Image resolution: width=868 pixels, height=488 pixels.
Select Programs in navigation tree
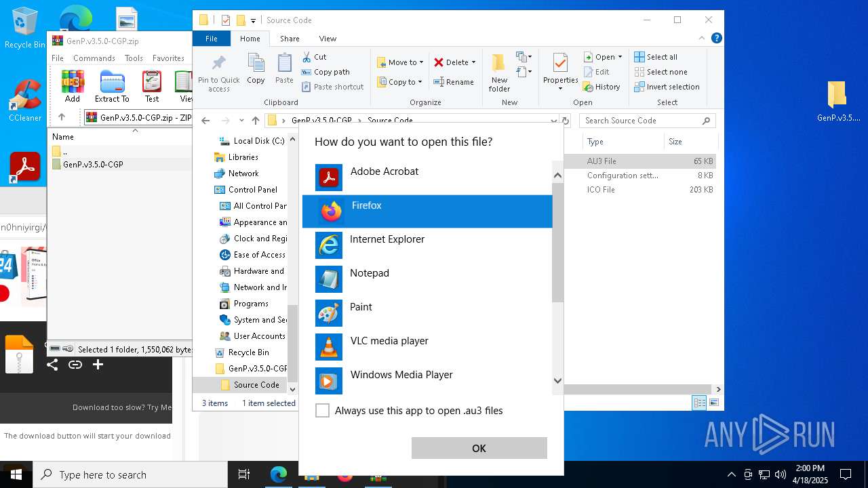pyautogui.click(x=251, y=304)
